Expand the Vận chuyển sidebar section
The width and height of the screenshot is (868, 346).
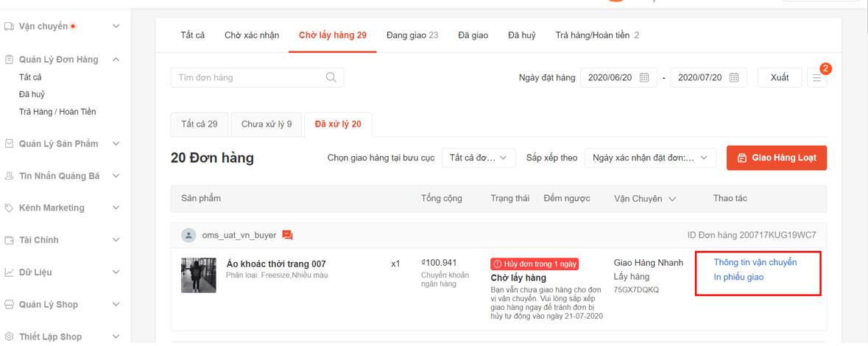click(116, 27)
